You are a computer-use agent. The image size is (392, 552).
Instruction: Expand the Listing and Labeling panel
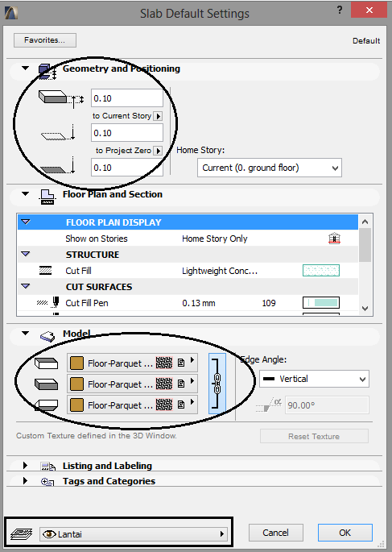[x=25, y=466]
